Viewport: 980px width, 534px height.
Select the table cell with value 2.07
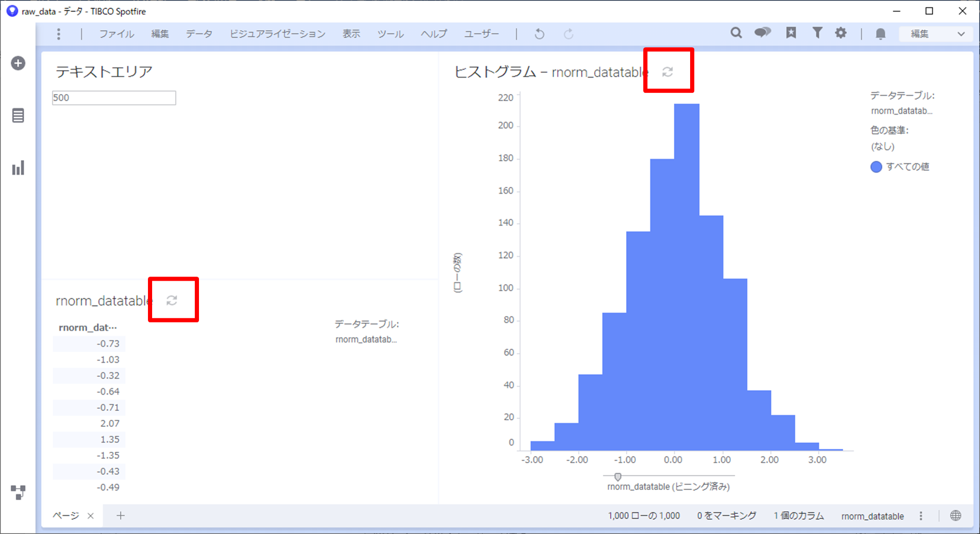pyautogui.click(x=89, y=424)
